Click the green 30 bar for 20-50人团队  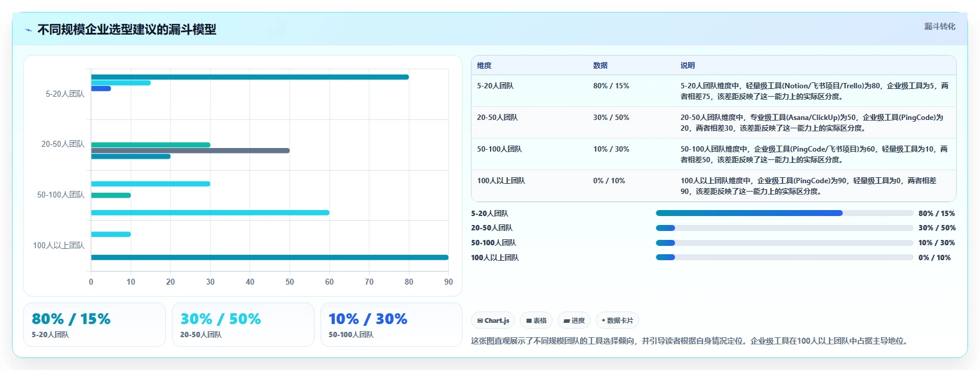click(150, 145)
